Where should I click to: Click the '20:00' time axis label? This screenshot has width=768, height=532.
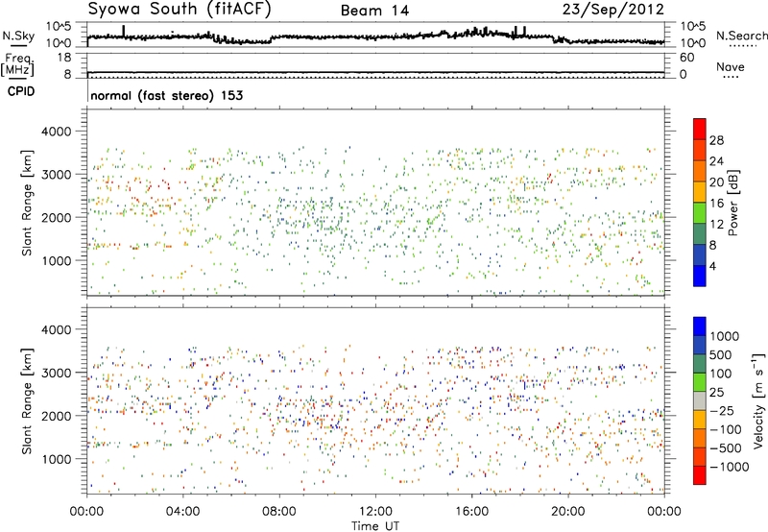pyautogui.click(x=568, y=512)
